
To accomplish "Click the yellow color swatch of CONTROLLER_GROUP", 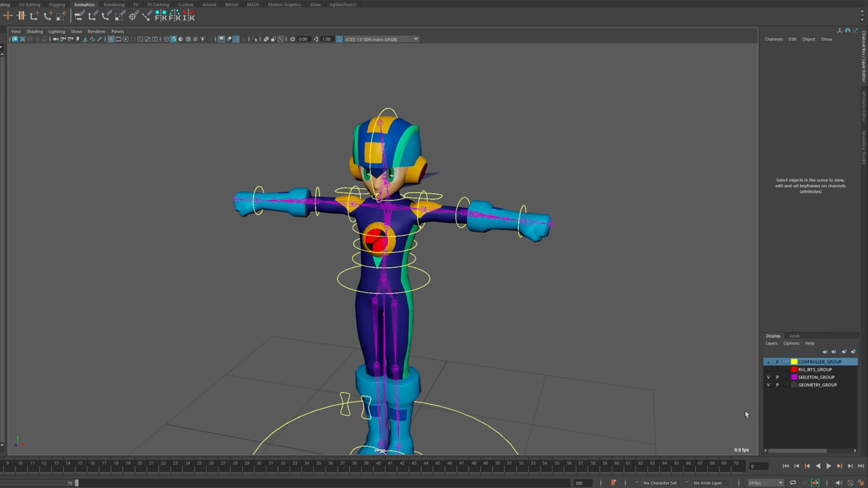I will coord(794,362).
